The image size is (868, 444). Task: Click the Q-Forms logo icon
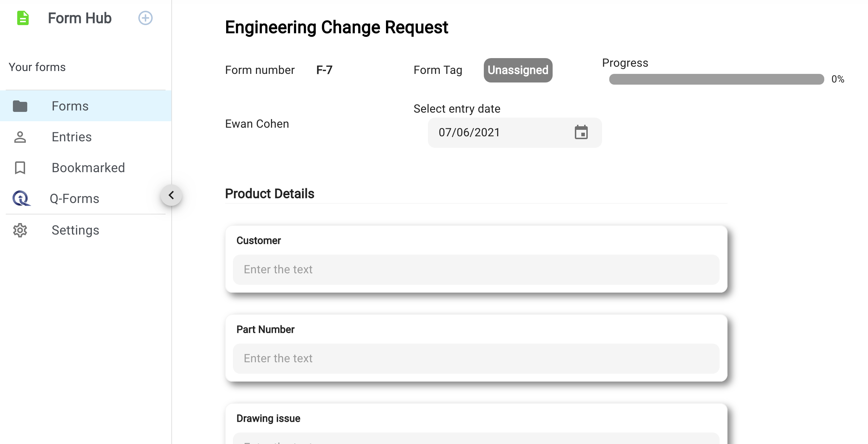click(x=21, y=198)
